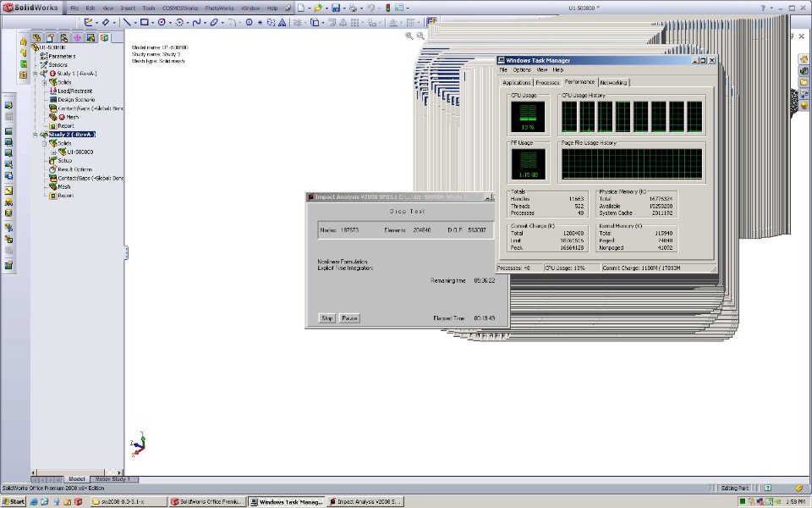Switch to Applications tab in Task Manager
This screenshot has height=508, width=812.
coord(516,82)
